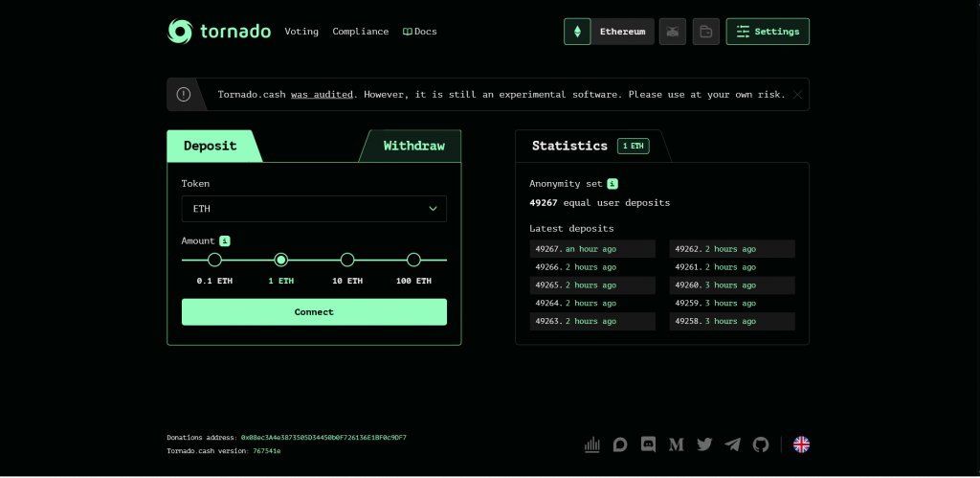
Task: Choose the 0.1 ETH amount option
Action: 214,260
